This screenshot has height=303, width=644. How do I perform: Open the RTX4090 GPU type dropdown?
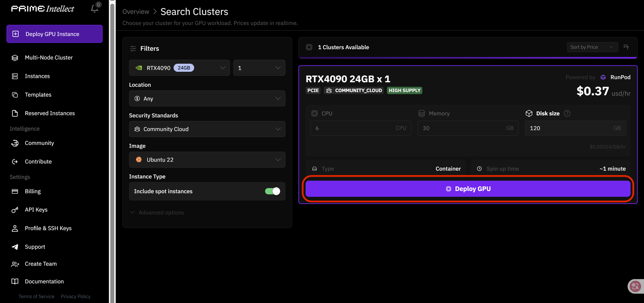(179, 68)
